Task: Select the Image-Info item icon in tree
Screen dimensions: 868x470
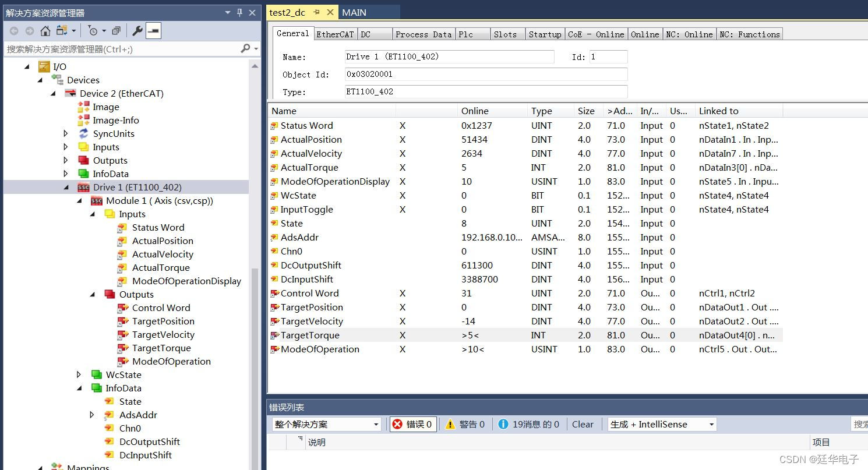Action: click(x=83, y=121)
